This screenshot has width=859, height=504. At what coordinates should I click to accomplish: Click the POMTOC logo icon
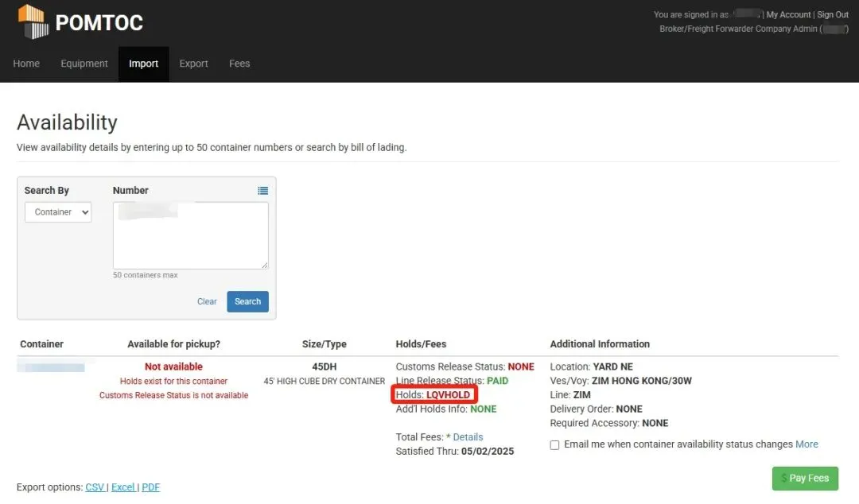click(x=32, y=21)
